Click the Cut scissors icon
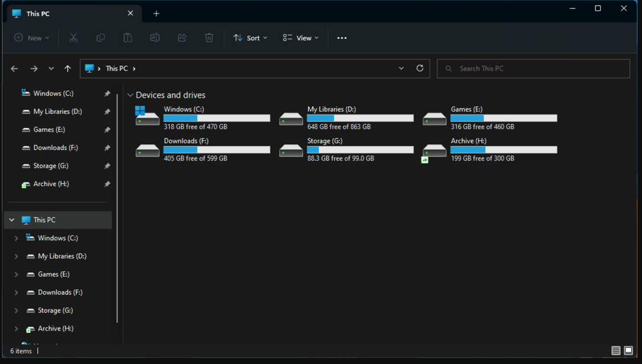This screenshot has height=364, width=642. pos(73,38)
